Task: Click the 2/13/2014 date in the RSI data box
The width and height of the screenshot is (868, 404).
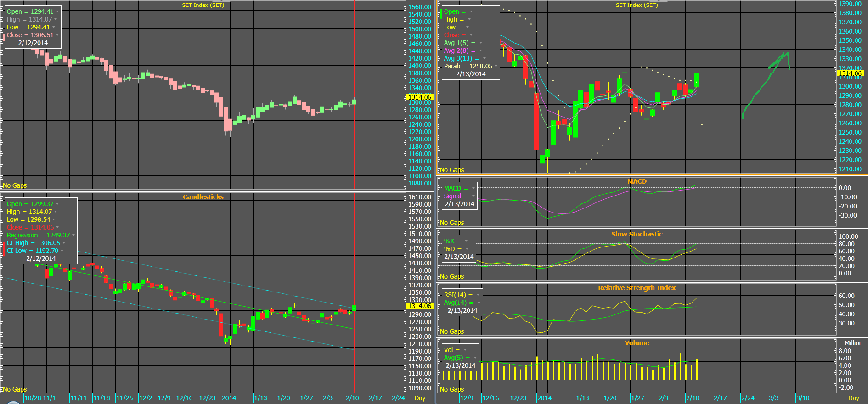Action: point(462,310)
